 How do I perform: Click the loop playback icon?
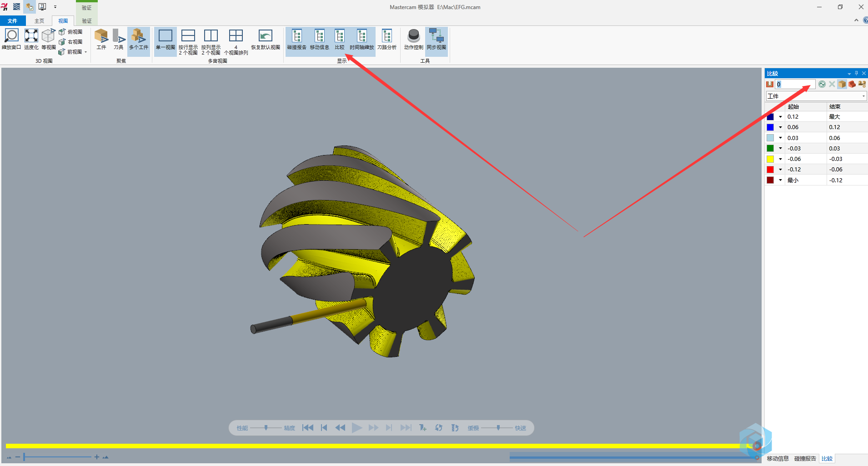click(x=439, y=428)
